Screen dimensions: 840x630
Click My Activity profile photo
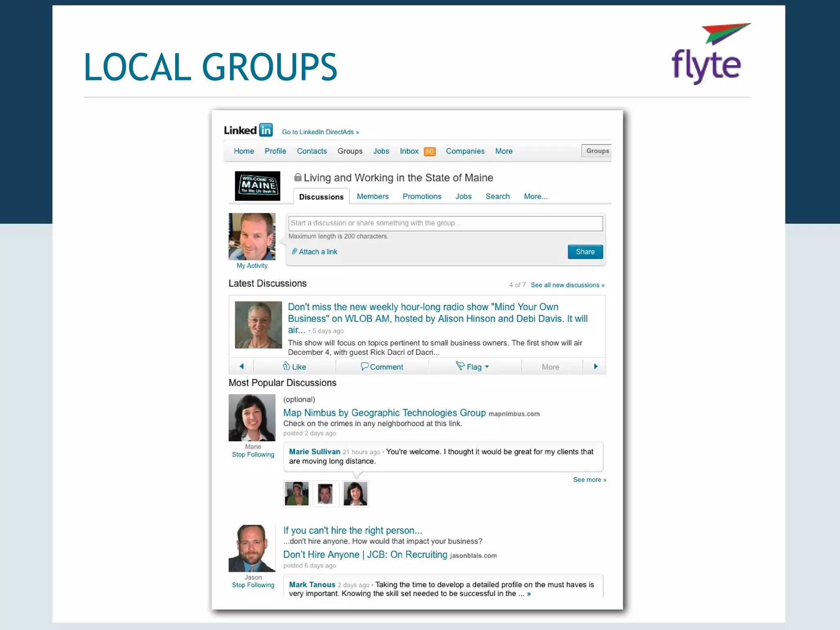pyautogui.click(x=252, y=237)
